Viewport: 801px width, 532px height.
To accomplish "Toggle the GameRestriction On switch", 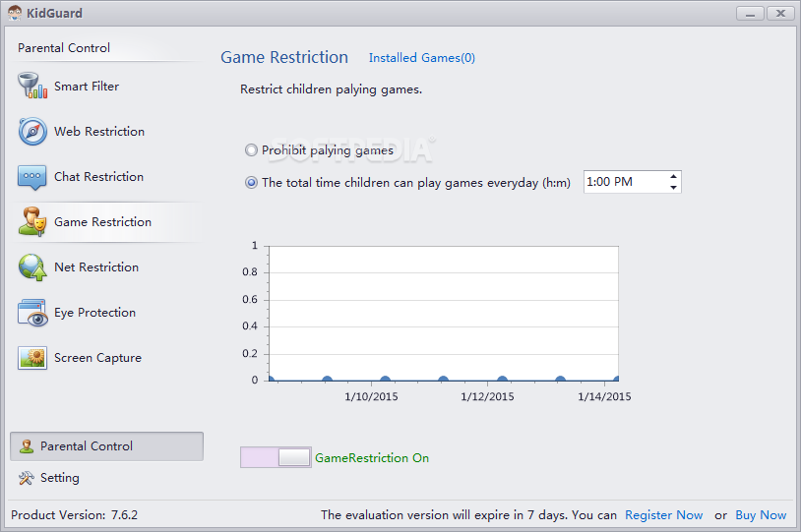I will 276,457.
